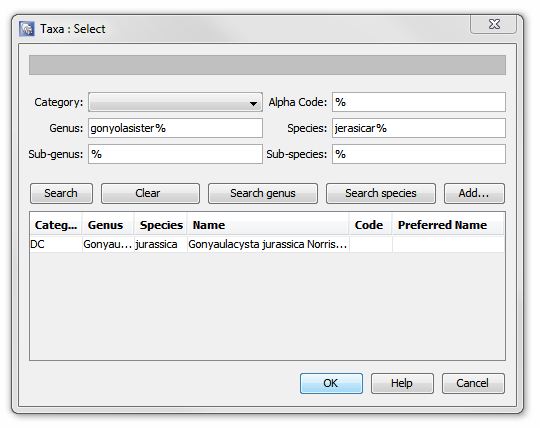
Task: Click the Alpha Code input field
Action: tap(418, 102)
